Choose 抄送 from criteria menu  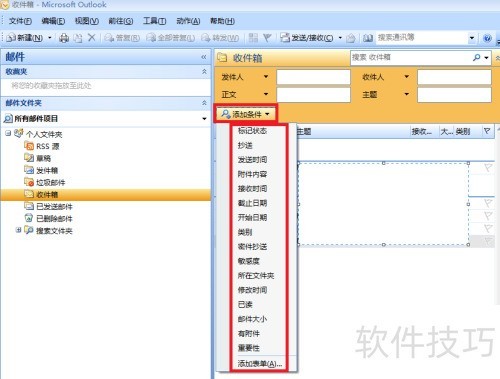(245, 145)
